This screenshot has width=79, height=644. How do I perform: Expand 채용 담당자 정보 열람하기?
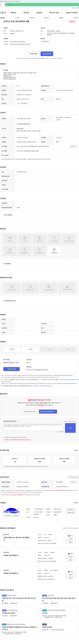pos(48,411)
